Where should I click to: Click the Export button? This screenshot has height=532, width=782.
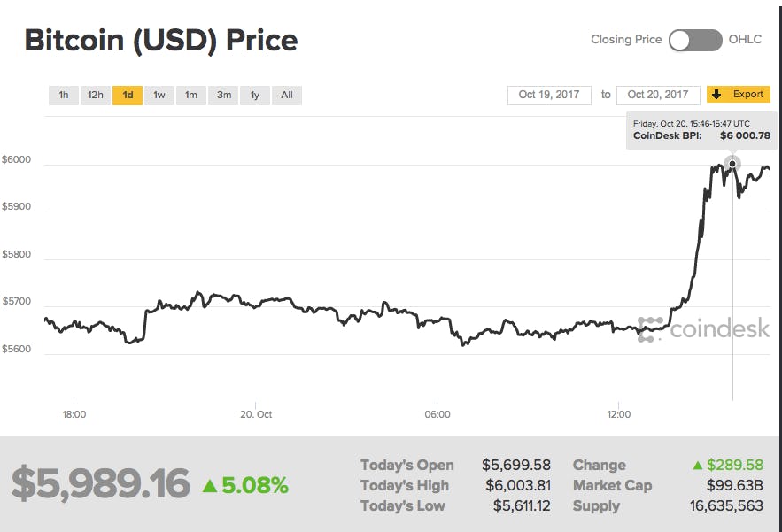[739, 95]
